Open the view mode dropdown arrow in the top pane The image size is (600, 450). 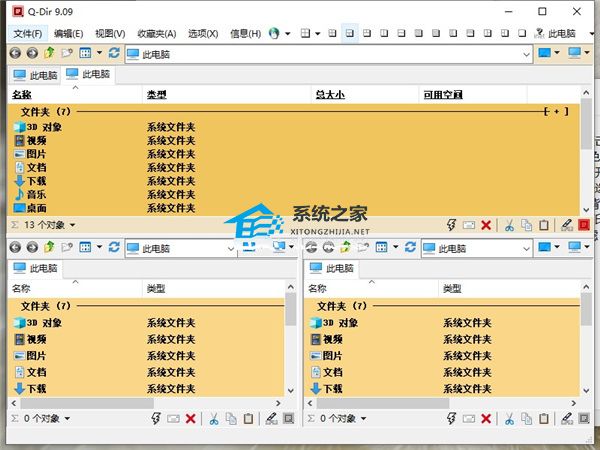click(99, 53)
